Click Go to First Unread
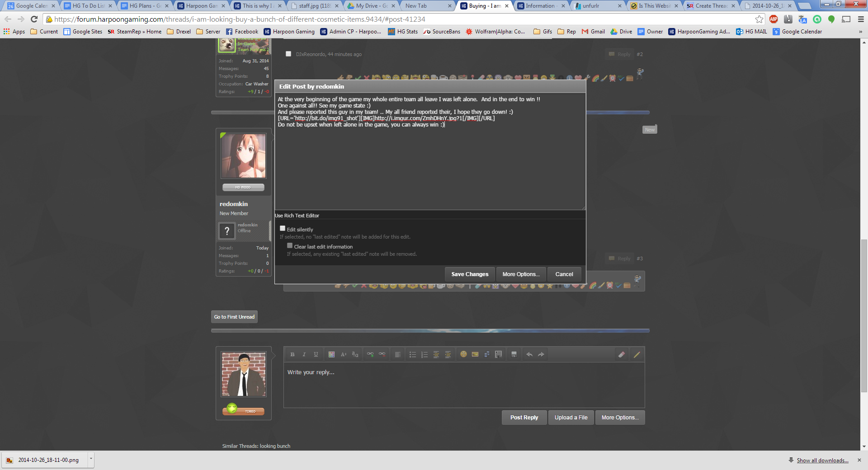868x470 pixels. (x=234, y=317)
